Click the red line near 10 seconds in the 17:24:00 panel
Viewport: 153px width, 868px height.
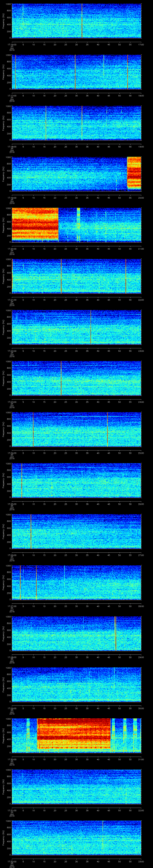click(x=33, y=429)
